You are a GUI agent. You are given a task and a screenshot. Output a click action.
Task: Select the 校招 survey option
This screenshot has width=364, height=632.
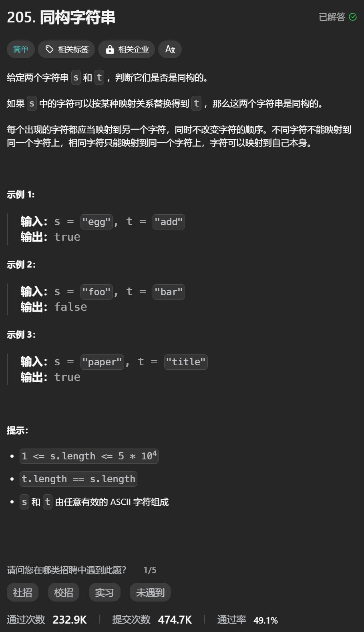click(63, 592)
